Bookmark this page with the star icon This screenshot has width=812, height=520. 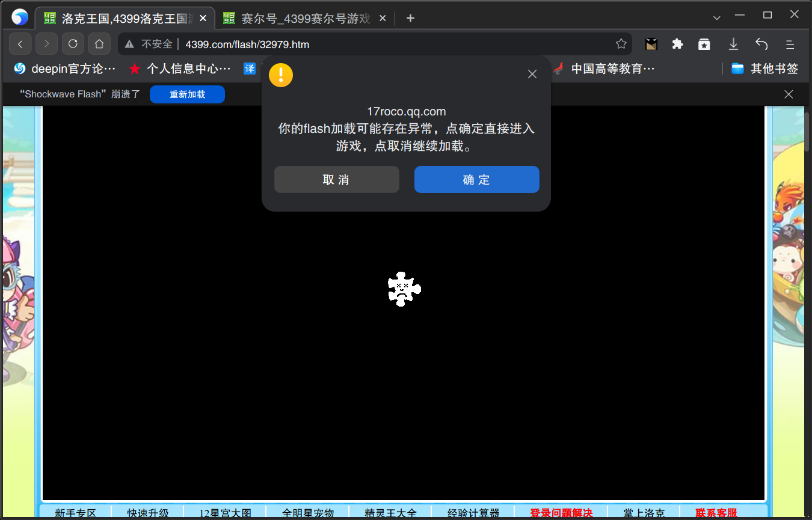tap(621, 44)
